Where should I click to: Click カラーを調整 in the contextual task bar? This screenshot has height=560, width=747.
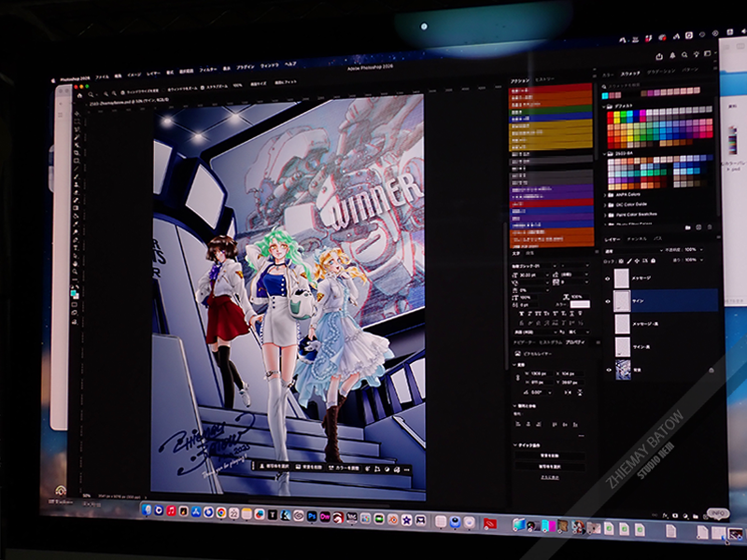[x=344, y=469]
